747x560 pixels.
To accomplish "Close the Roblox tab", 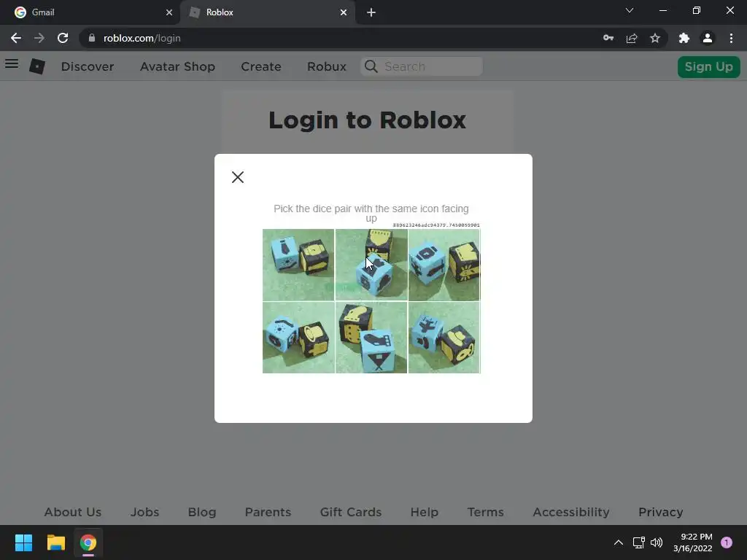I will (344, 12).
